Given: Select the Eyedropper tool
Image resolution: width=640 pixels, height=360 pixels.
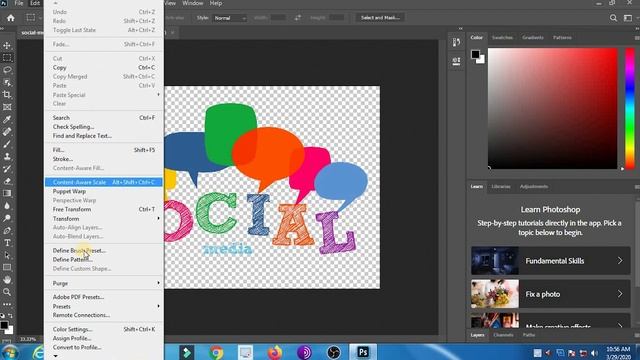Looking at the screenshot, I should point(7,119).
